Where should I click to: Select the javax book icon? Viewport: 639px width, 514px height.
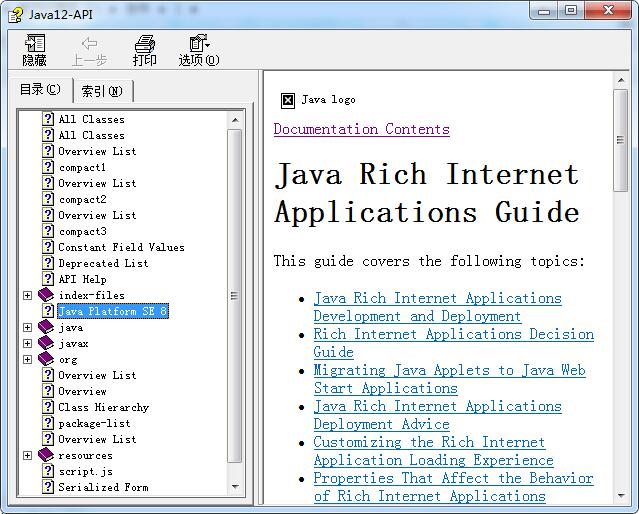[x=46, y=343]
